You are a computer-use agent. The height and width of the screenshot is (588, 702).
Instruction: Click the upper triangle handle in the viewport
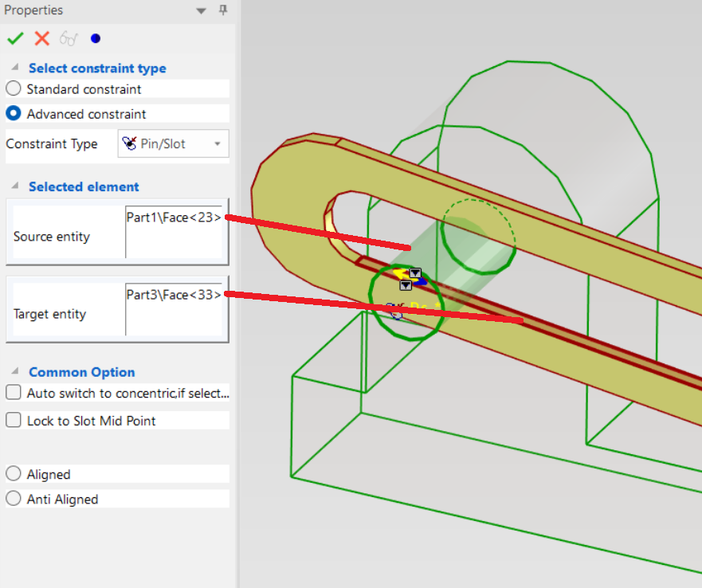click(415, 273)
